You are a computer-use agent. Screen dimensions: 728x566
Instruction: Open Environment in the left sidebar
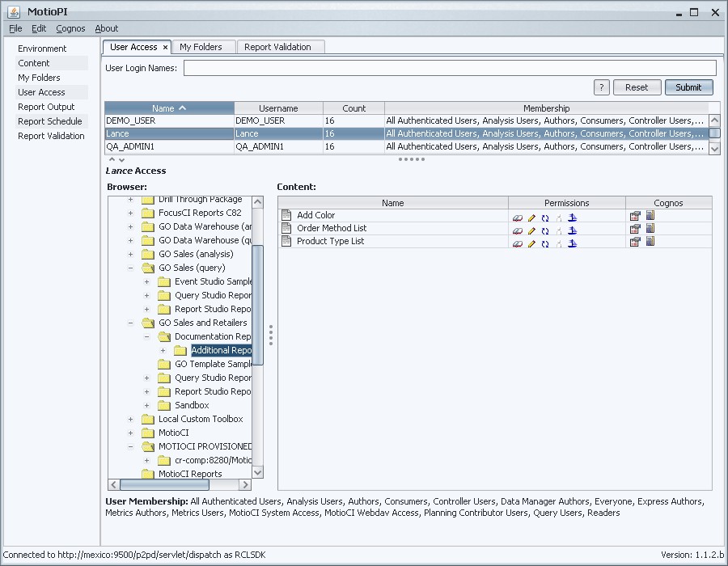(42, 49)
